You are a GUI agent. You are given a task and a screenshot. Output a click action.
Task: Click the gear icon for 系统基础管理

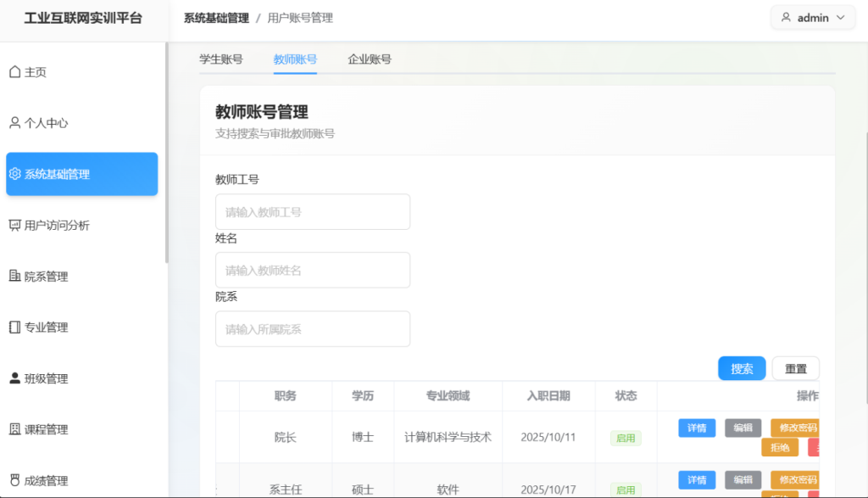click(14, 174)
